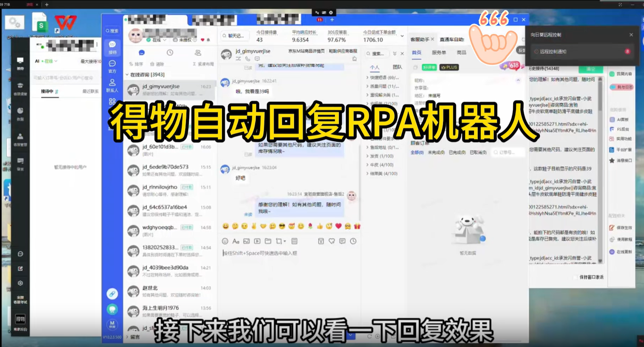
Task: Collapse the 在线咨询 [3943] group
Action: (127, 75)
